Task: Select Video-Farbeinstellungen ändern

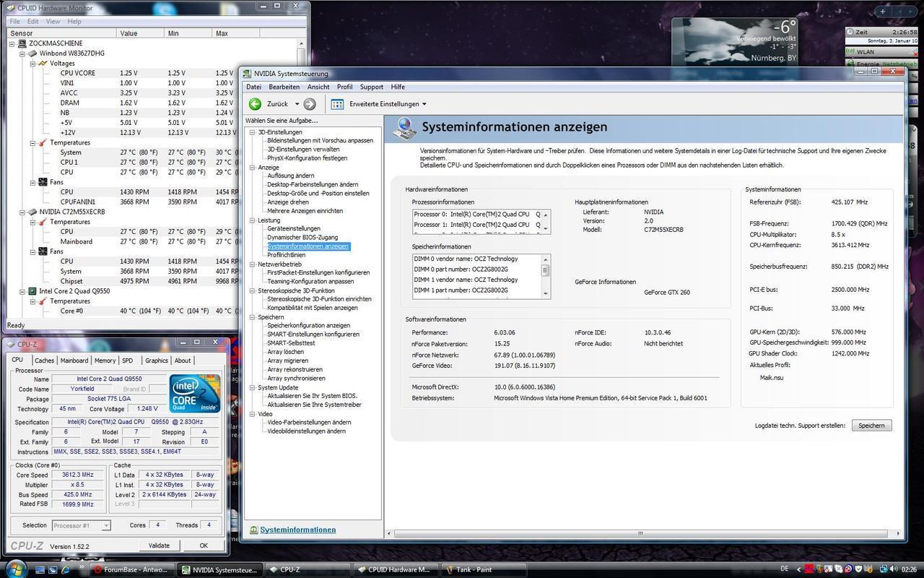Action: pos(309,423)
